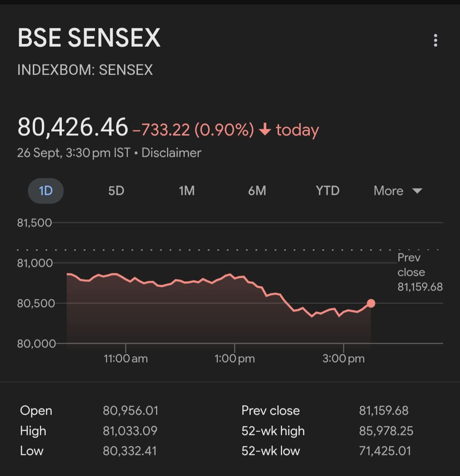Click the Open price value 80,956.01
460x476 pixels.
click(x=130, y=410)
